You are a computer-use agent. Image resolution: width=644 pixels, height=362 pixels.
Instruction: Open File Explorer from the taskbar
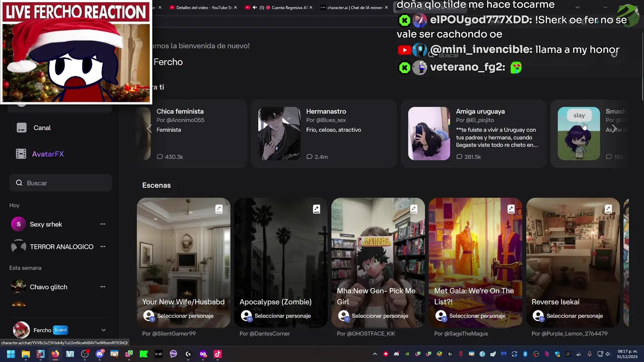point(26,354)
